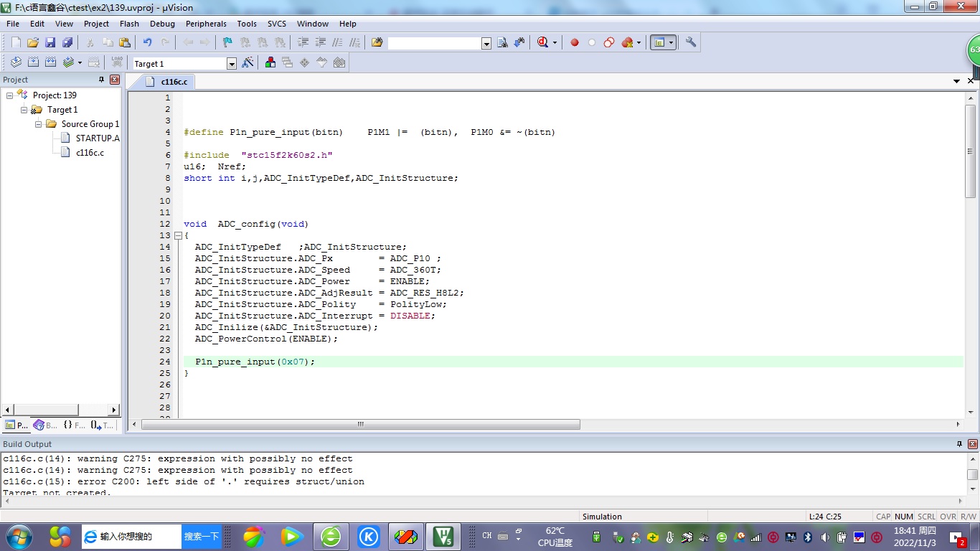980x551 pixels.
Task: Undo the last edit
Action: [x=147, y=42]
